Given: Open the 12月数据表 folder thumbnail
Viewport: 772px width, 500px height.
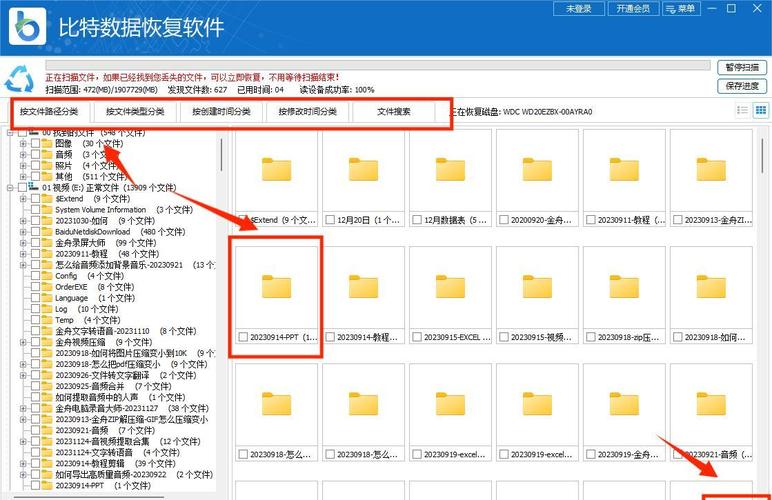Looking at the screenshot, I should click(450, 170).
